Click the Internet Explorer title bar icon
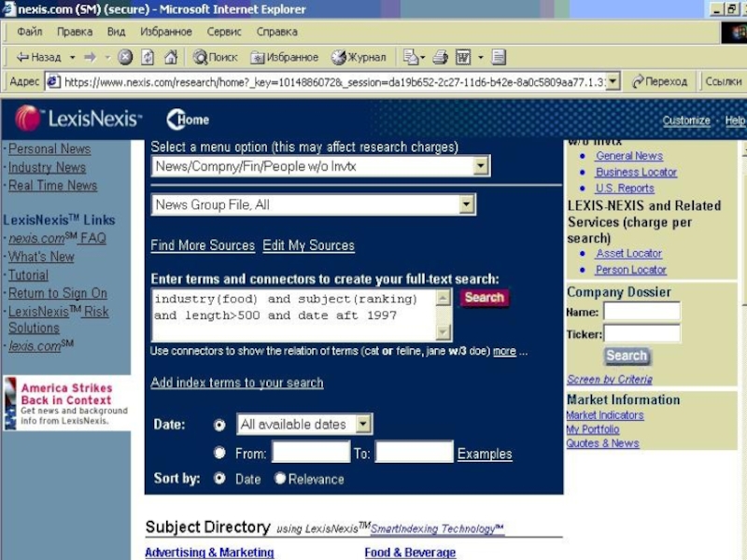 8,8
